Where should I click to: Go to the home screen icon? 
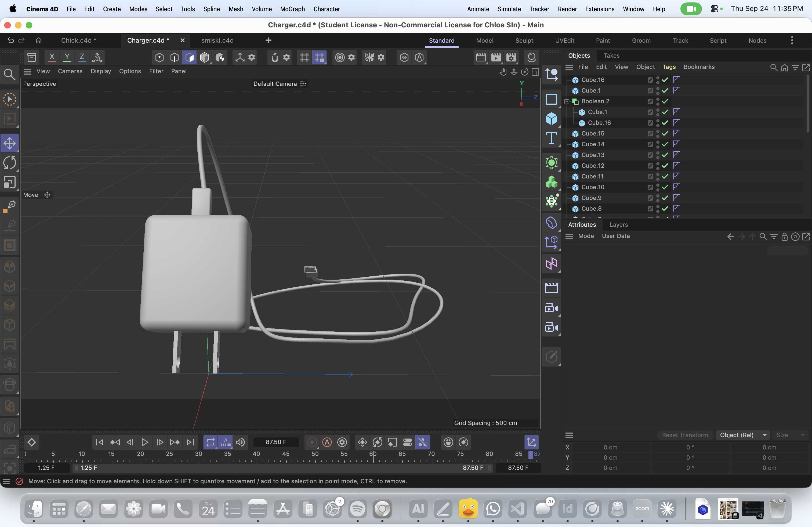(39, 40)
